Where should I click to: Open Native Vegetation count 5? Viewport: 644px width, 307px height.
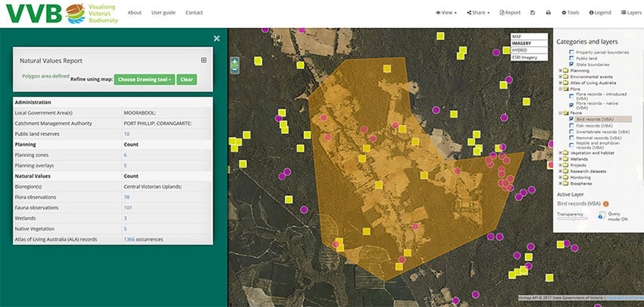point(125,229)
